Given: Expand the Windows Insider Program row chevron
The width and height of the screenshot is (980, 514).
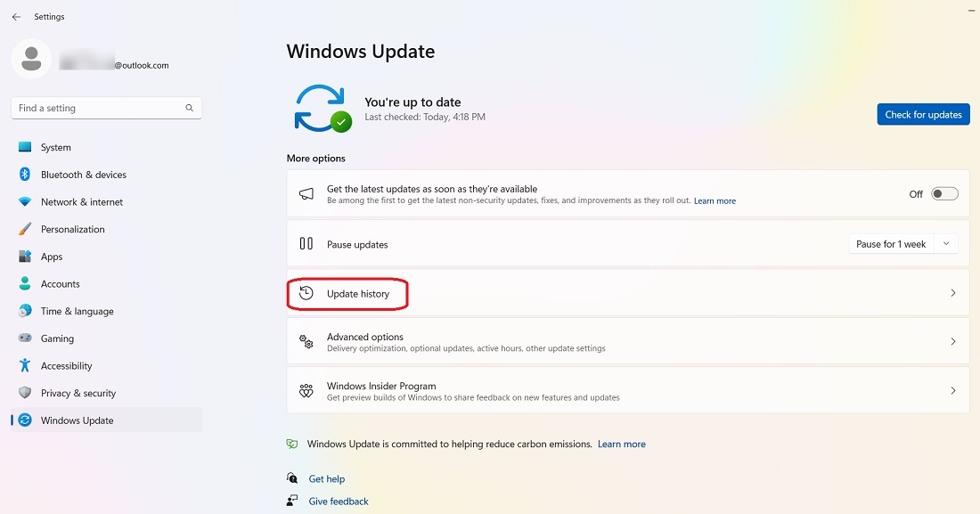Looking at the screenshot, I should tap(952, 389).
